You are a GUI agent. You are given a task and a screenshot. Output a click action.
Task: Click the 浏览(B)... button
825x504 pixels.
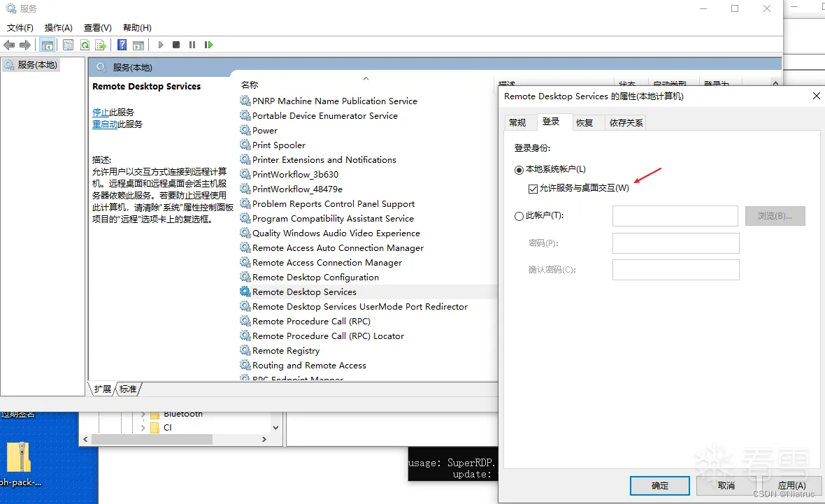click(x=775, y=216)
